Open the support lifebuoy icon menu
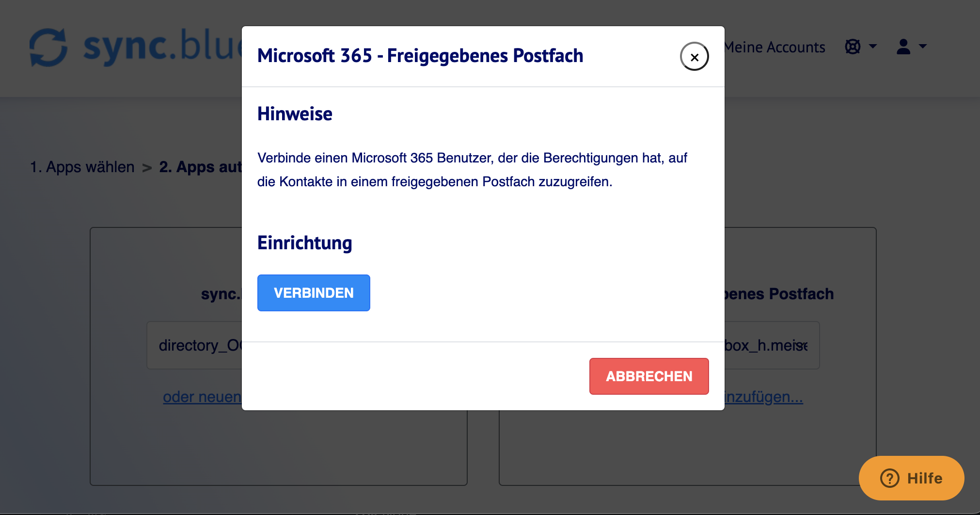 click(853, 47)
